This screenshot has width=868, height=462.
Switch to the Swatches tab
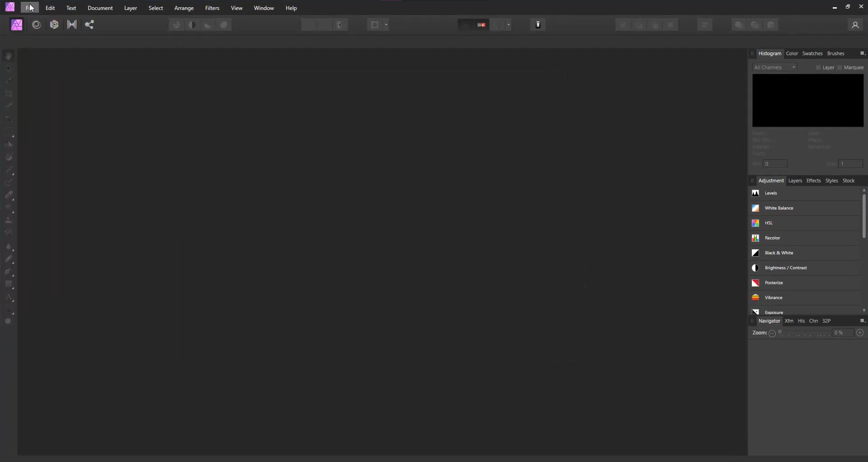tap(812, 53)
